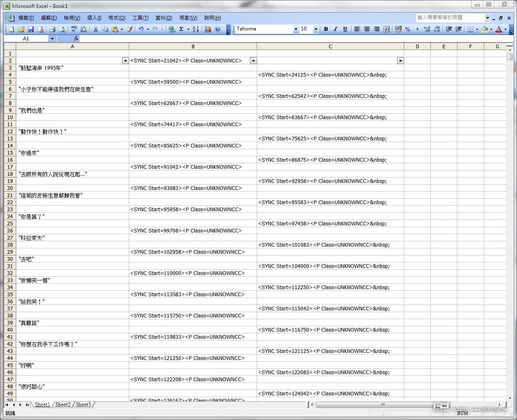
Task: Select the Sheet1 tab
Action: click(x=42, y=405)
